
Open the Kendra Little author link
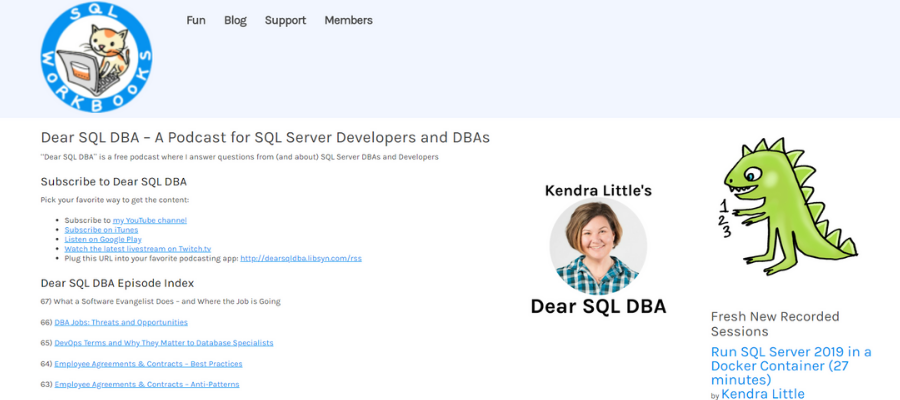click(763, 394)
